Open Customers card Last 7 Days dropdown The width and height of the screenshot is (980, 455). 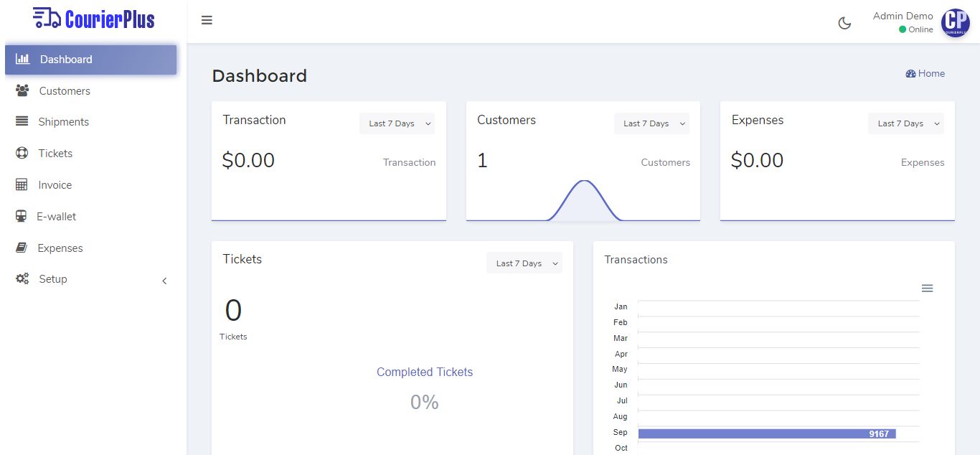pos(651,123)
